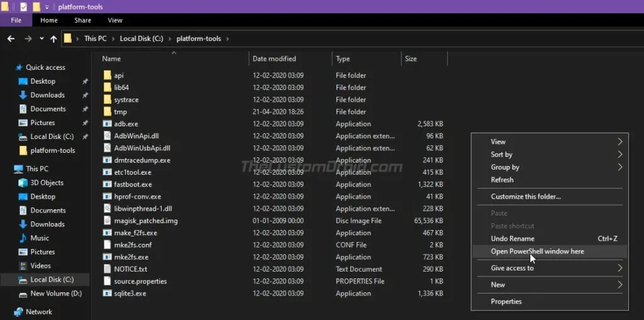The image size is (644, 320).
Task: Switch to the View ribbon tab
Action: click(x=115, y=20)
